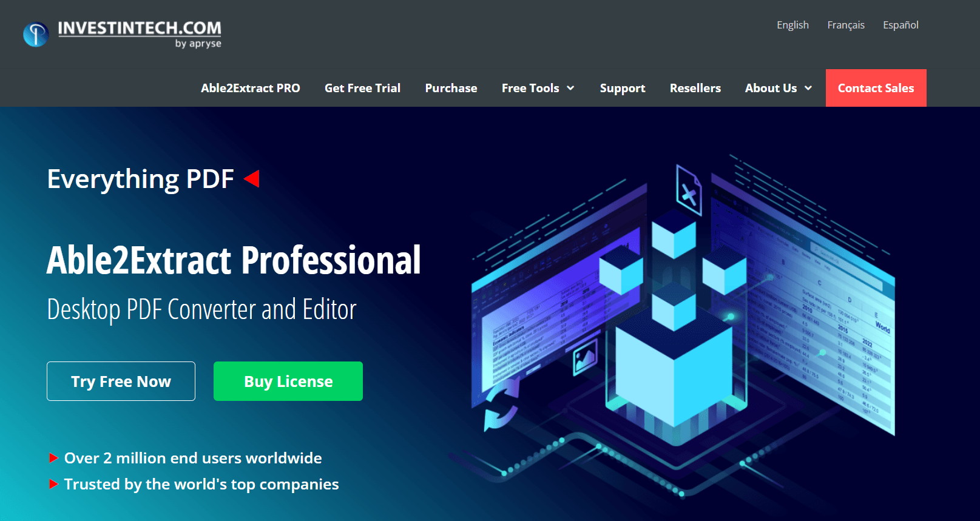
Task: Click Desktop PDF Converter and Editor subtitle
Action: pyautogui.click(x=201, y=310)
